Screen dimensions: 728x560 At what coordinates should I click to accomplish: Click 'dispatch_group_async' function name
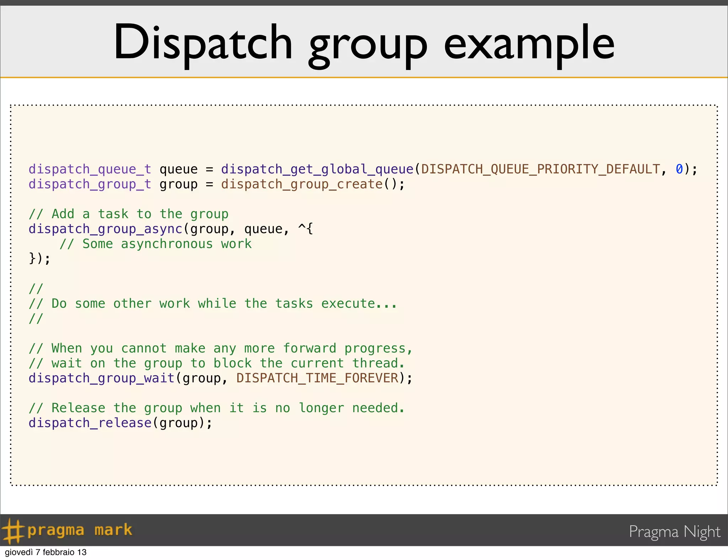pos(106,229)
